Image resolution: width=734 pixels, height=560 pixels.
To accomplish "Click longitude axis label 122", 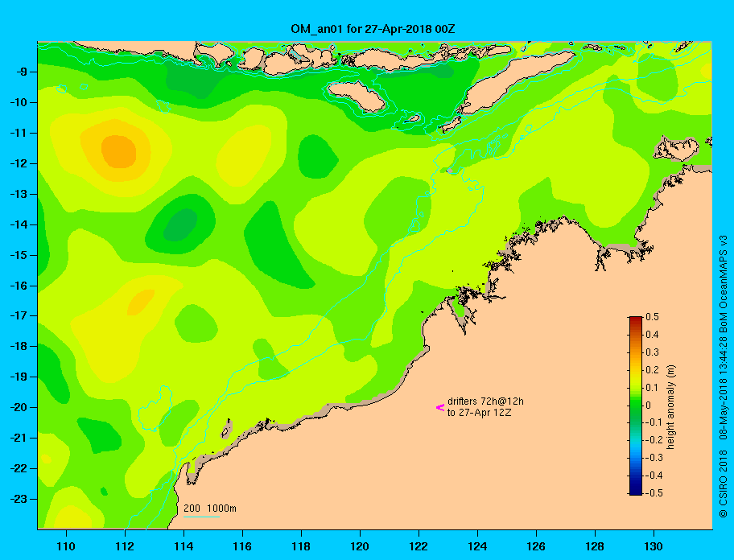I will pyautogui.click(x=419, y=546).
